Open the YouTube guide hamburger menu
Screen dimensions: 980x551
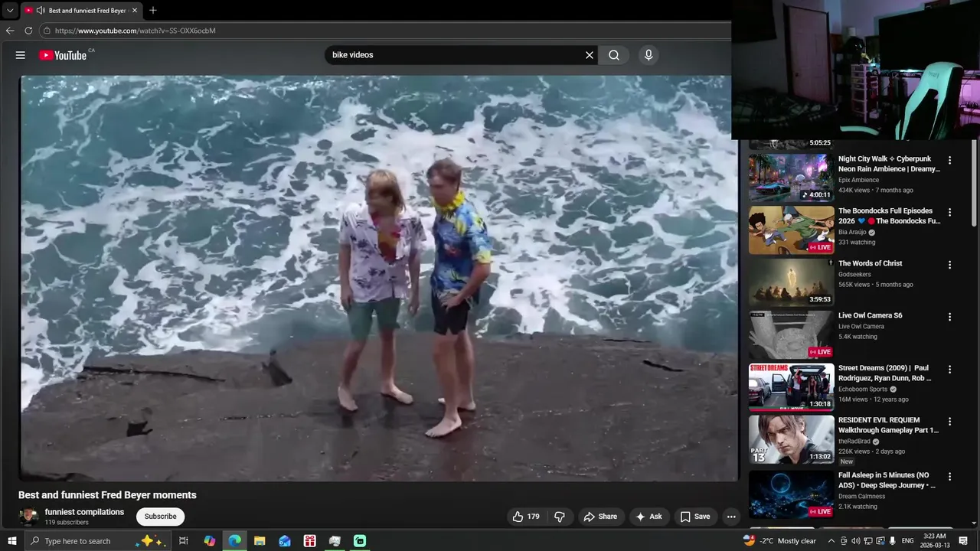coord(21,55)
